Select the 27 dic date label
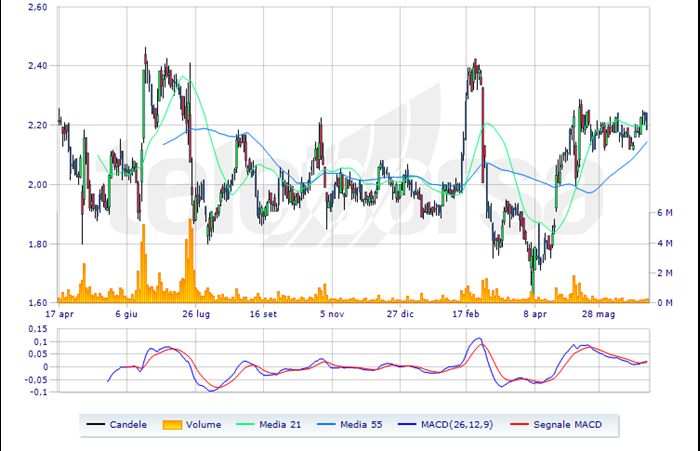Screen dimensions: 700x451 click(x=400, y=314)
